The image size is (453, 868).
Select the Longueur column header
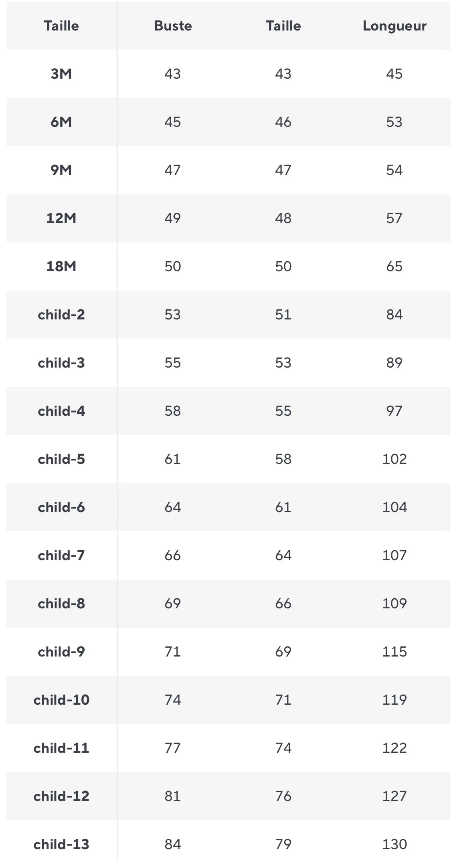point(394,26)
